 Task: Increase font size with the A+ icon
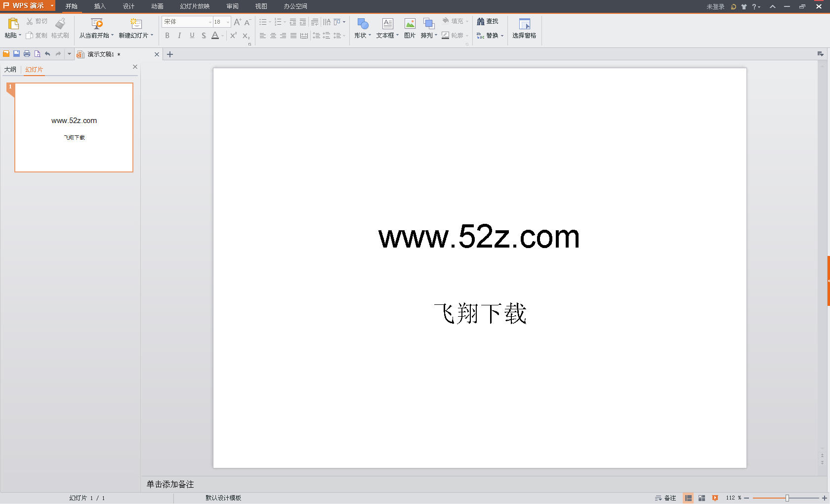(237, 22)
